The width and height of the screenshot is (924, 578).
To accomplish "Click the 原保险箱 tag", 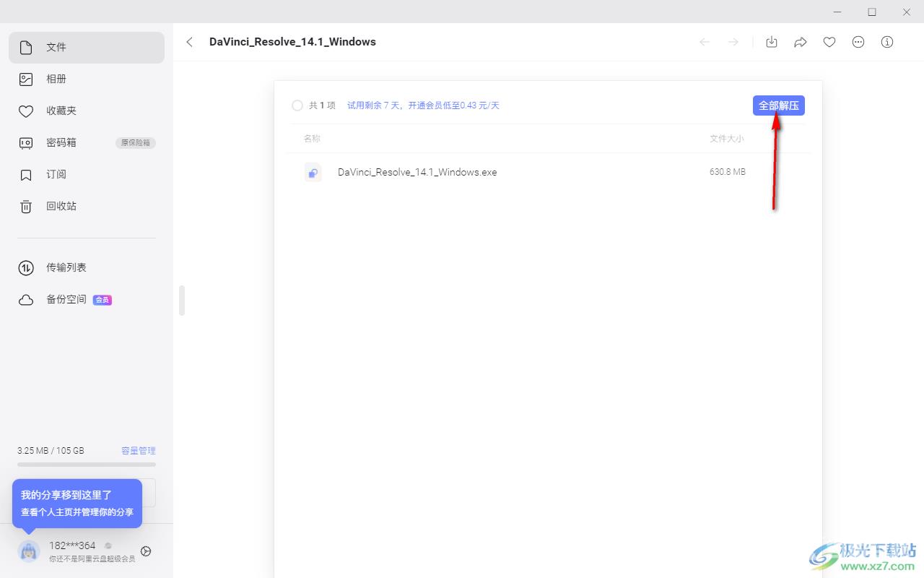I will [x=136, y=143].
